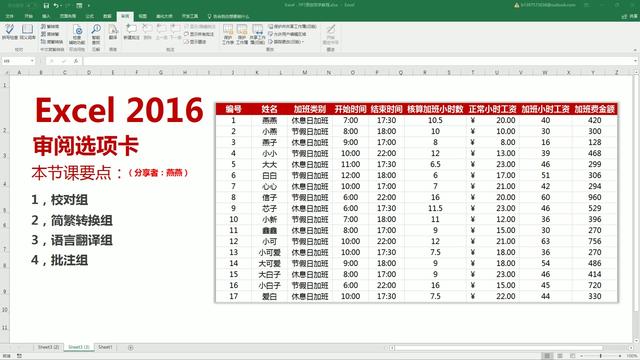640x360 pixels.
Task: Select the cell with value 960
Action: (594, 197)
